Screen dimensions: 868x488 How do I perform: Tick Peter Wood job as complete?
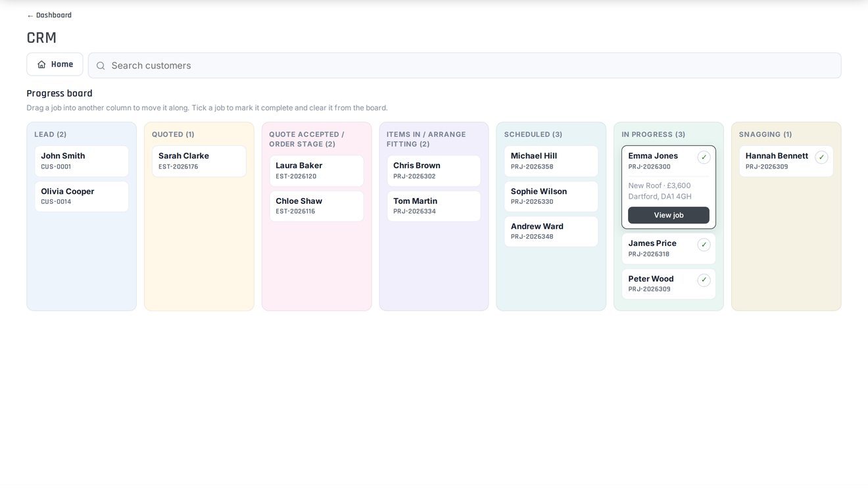pyautogui.click(x=704, y=280)
